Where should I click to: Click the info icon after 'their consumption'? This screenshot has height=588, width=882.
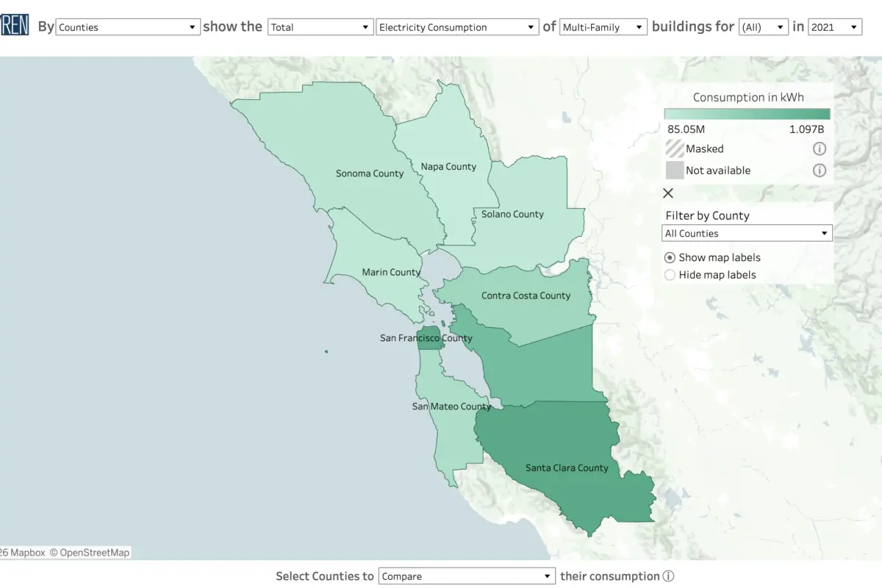click(668, 577)
